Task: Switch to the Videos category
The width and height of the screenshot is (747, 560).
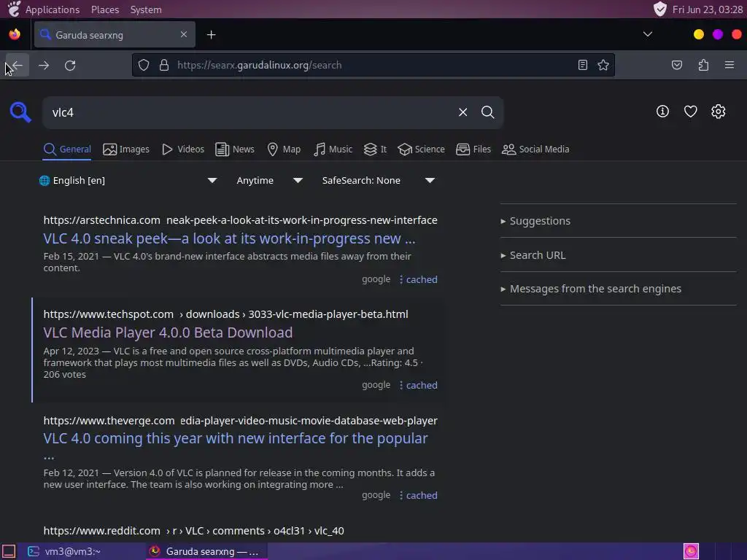Action: 183,149
